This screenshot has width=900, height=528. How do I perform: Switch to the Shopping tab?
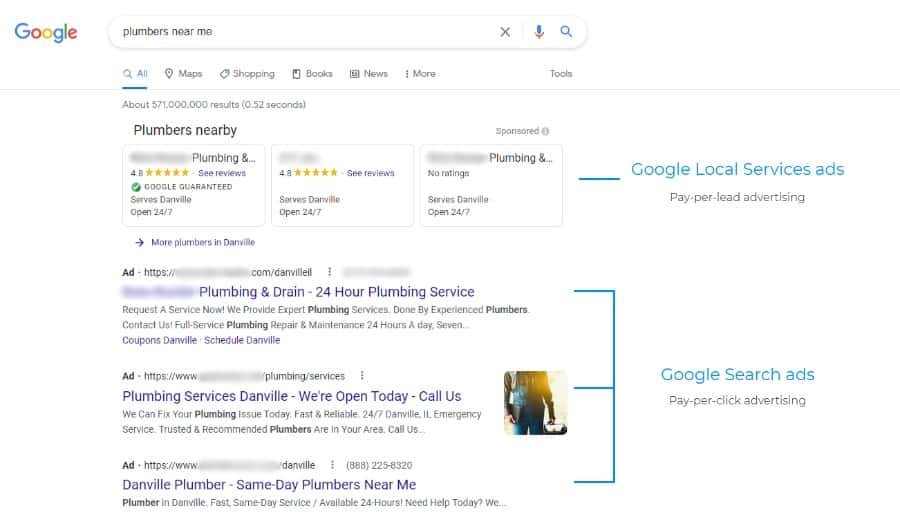(x=247, y=74)
